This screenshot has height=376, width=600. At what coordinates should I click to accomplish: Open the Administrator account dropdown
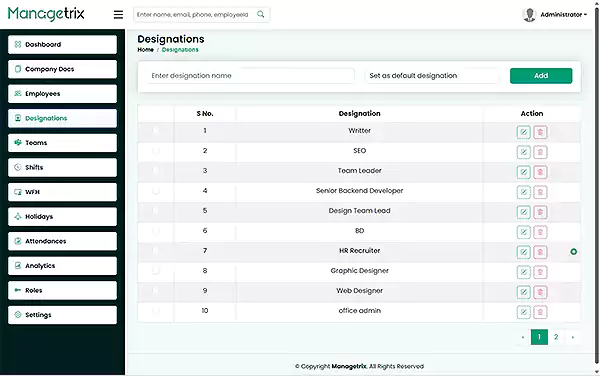(x=563, y=15)
